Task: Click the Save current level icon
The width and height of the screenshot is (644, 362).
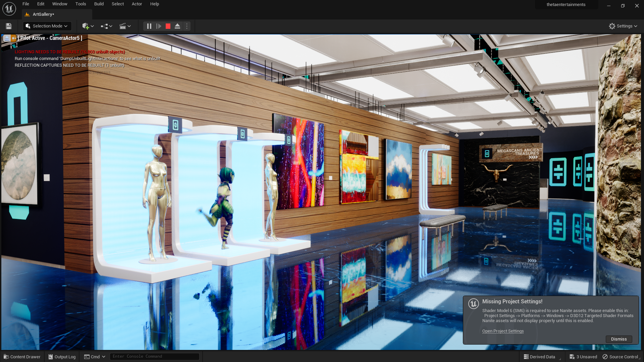Action: [x=9, y=26]
